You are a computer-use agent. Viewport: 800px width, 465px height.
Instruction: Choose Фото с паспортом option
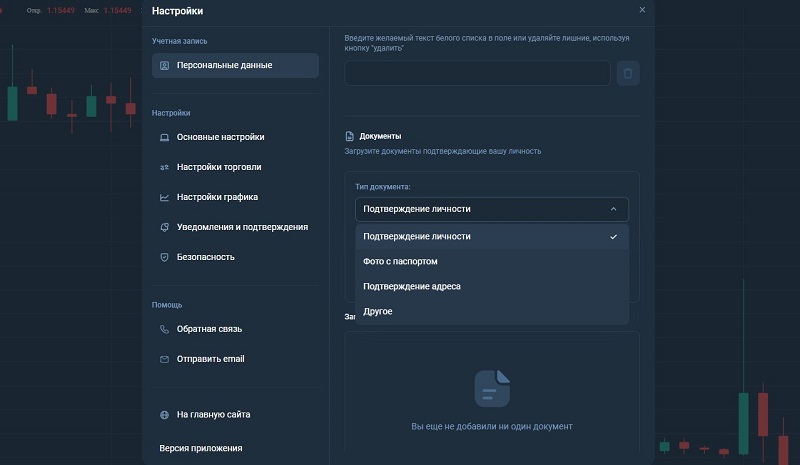coord(492,261)
